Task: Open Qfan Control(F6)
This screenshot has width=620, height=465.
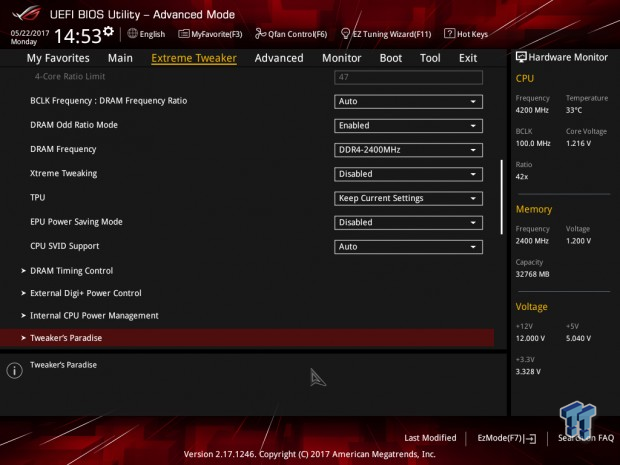Action: (x=291, y=34)
